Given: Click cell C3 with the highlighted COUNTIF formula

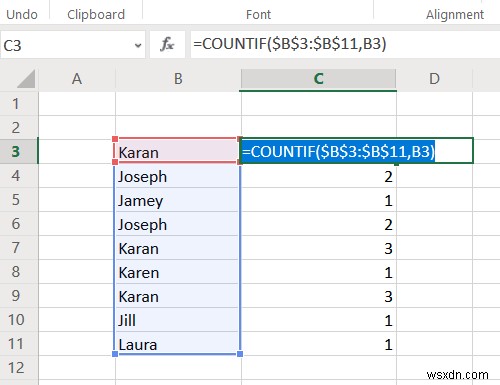Looking at the screenshot, I should point(357,151).
